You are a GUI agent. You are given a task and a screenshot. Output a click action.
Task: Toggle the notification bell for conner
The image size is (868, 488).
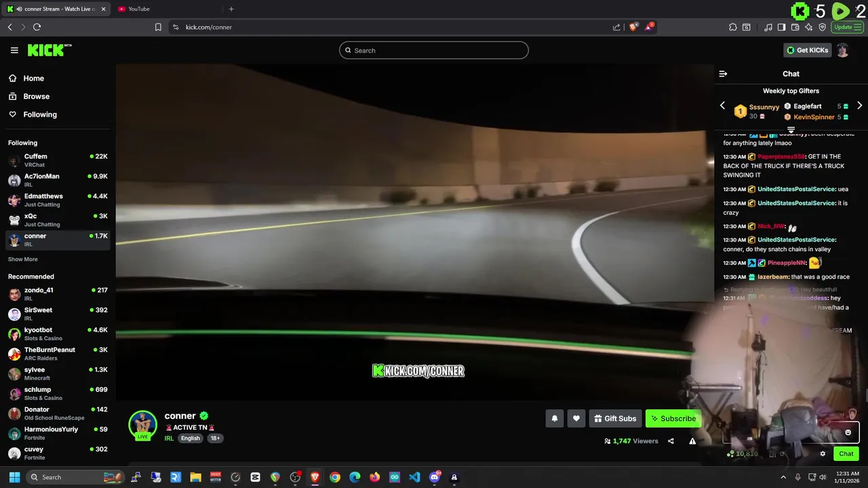[x=554, y=419]
